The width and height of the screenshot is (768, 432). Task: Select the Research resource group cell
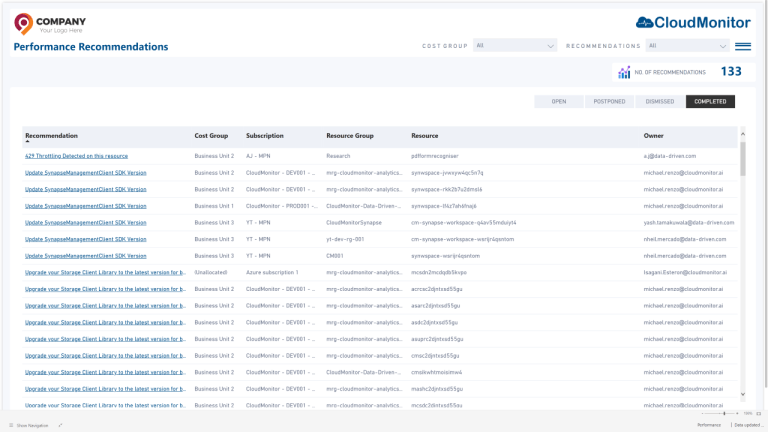tap(338, 156)
